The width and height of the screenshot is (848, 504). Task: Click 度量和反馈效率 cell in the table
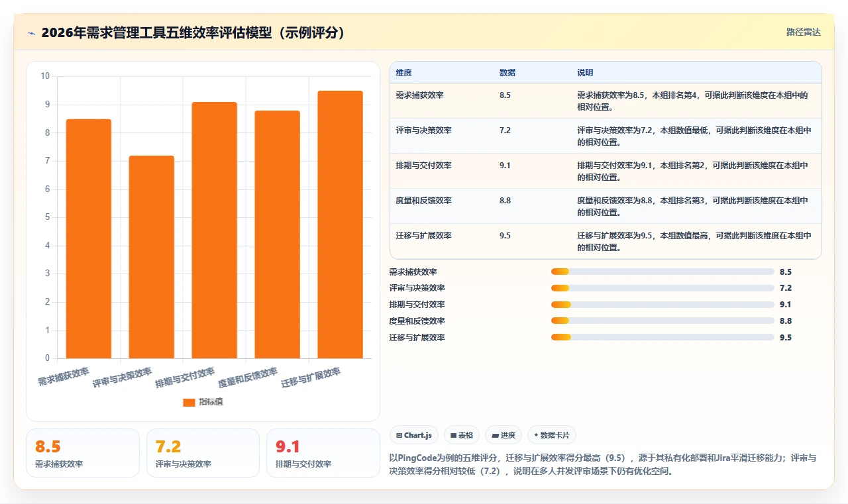(x=424, y=201)
